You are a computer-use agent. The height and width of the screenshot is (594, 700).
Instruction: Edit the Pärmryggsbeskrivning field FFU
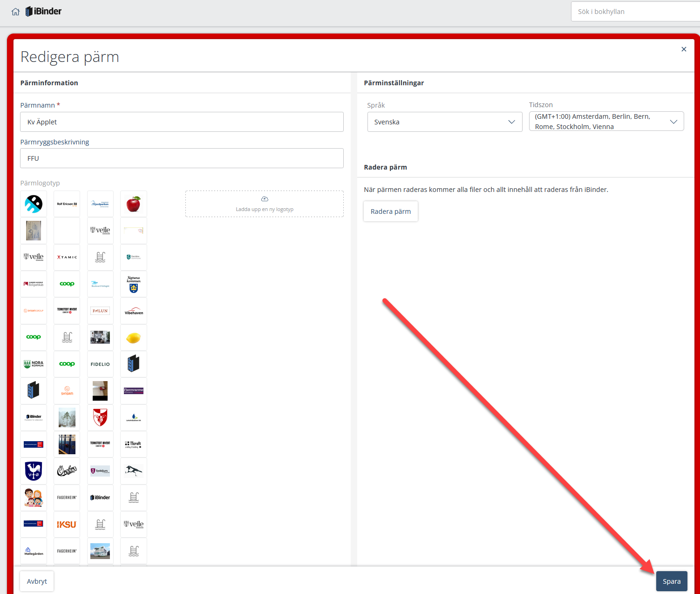coord(182,158)
